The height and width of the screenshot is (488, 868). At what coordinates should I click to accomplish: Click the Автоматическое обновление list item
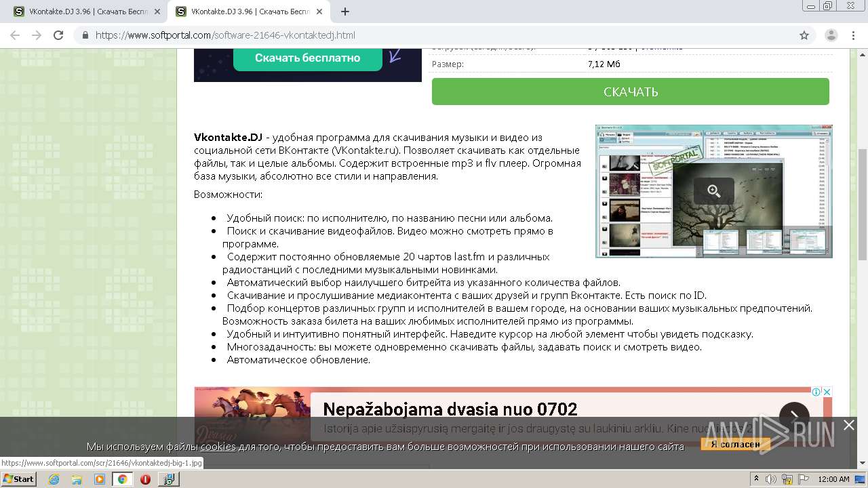tap(298, 360)
